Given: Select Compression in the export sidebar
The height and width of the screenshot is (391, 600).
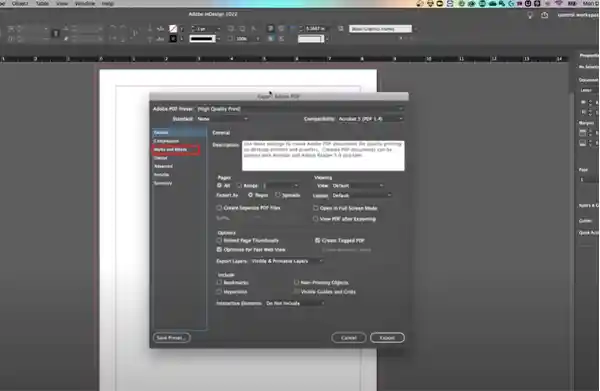Looking at the screenshot, I should (x=166, y=141).
